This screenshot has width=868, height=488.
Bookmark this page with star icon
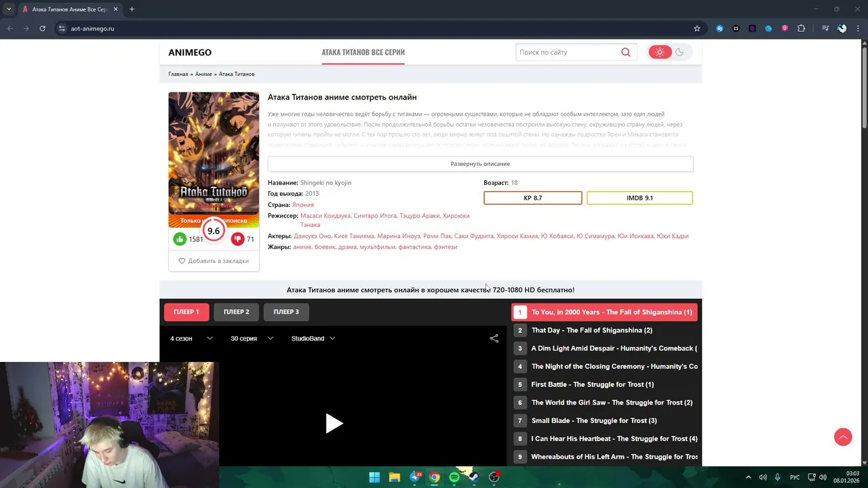tap(696, 28)
